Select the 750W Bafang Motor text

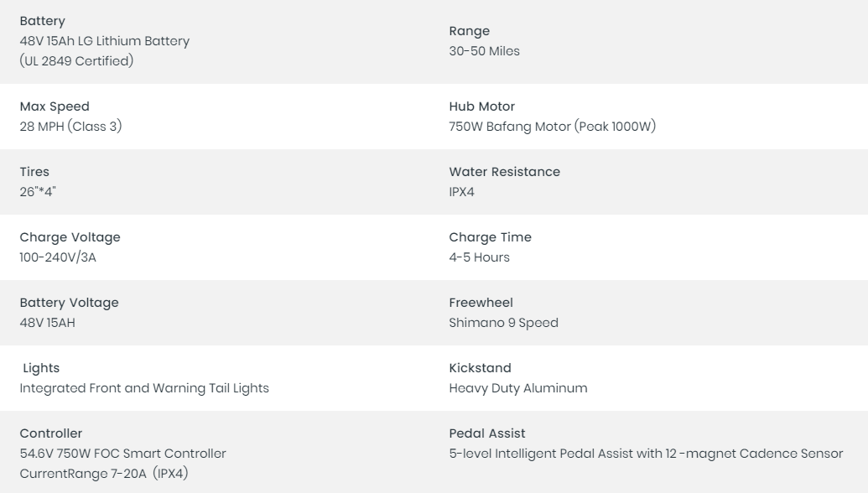[x=510, y=126]
